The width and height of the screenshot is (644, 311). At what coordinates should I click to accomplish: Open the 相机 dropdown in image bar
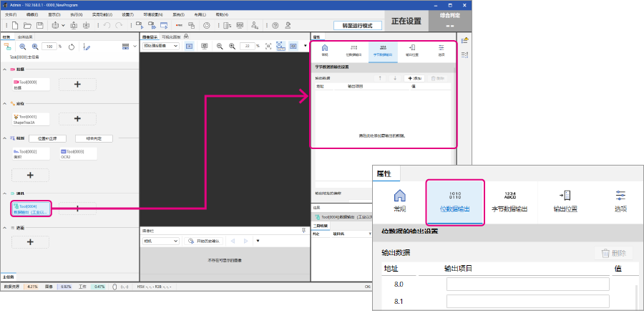pos(160,241)
